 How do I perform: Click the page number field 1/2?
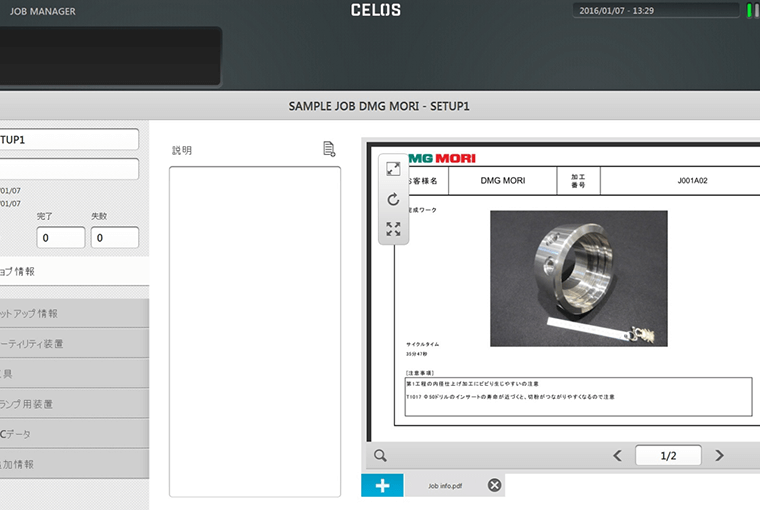point(668,455)
